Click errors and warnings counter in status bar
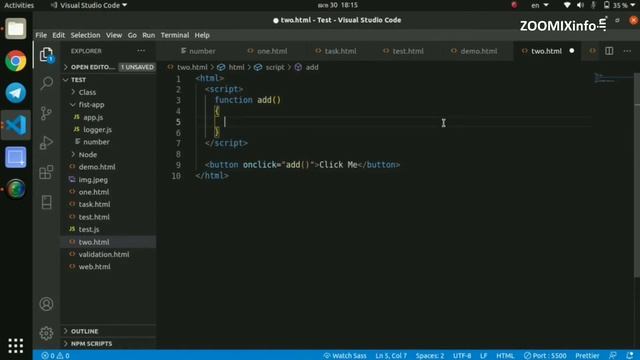Viewport: 640px width, 360px height. click(56, 356)
